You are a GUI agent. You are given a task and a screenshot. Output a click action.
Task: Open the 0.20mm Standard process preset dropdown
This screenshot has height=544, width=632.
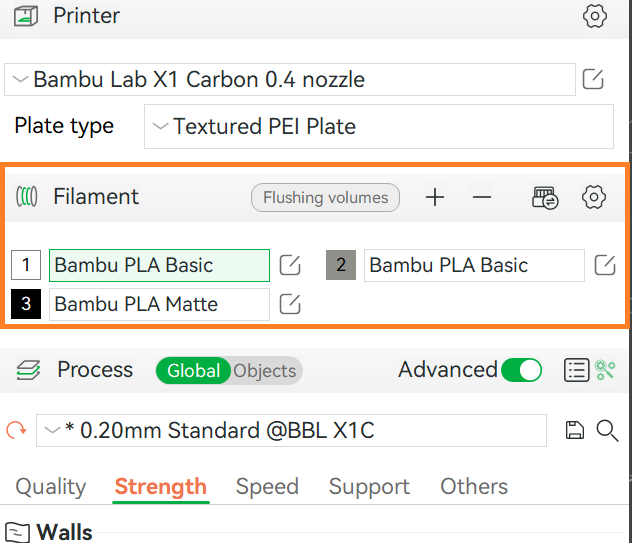click(x=291, y=430)
